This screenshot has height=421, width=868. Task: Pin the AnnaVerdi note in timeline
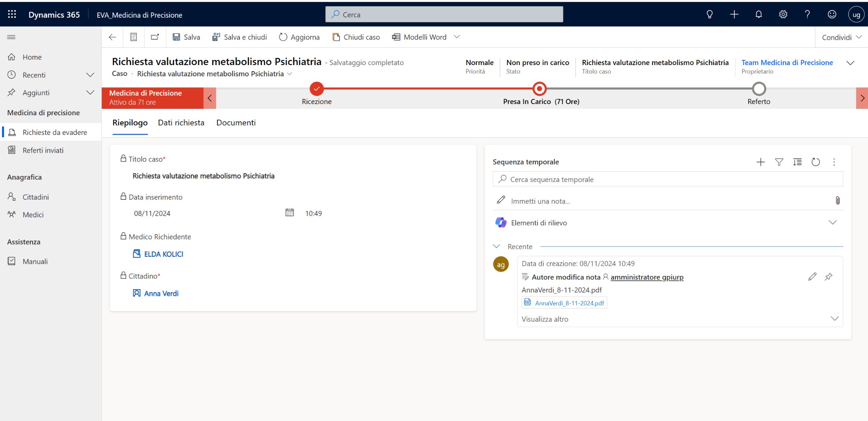click(829, 277)
